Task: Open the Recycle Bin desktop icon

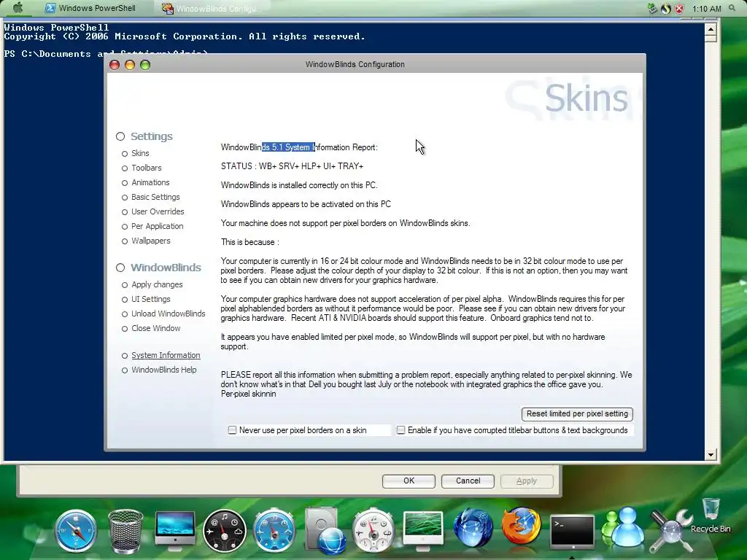Action: (x=711, y=516)
